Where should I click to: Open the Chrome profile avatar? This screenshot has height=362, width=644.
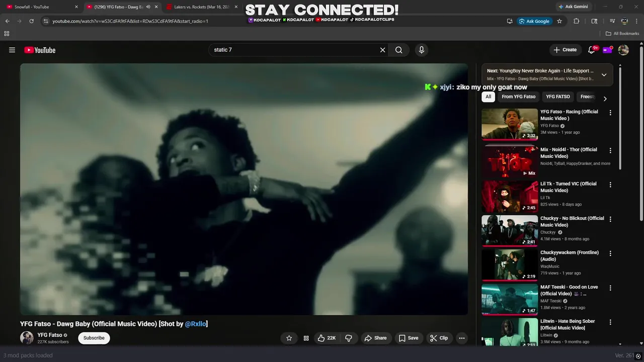coord(624,21)
